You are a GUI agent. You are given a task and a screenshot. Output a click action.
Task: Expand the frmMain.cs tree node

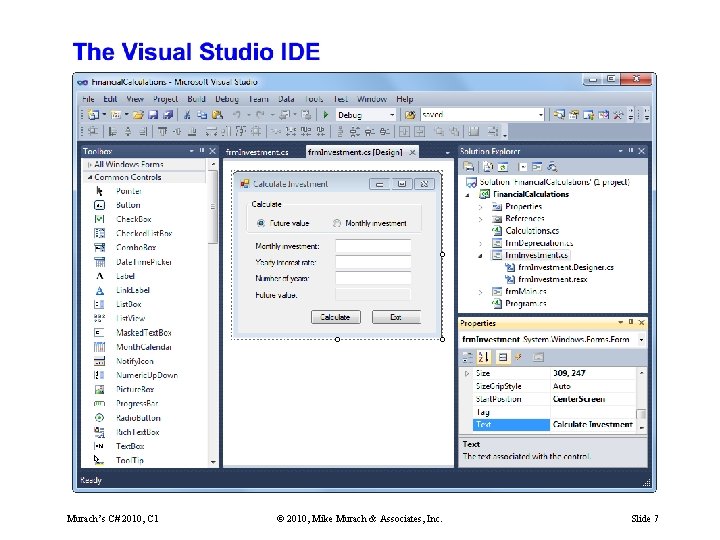pos(480,292)
